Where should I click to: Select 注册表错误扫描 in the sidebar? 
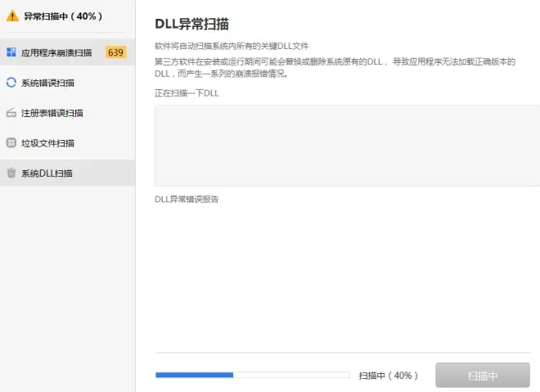[67, 113]
